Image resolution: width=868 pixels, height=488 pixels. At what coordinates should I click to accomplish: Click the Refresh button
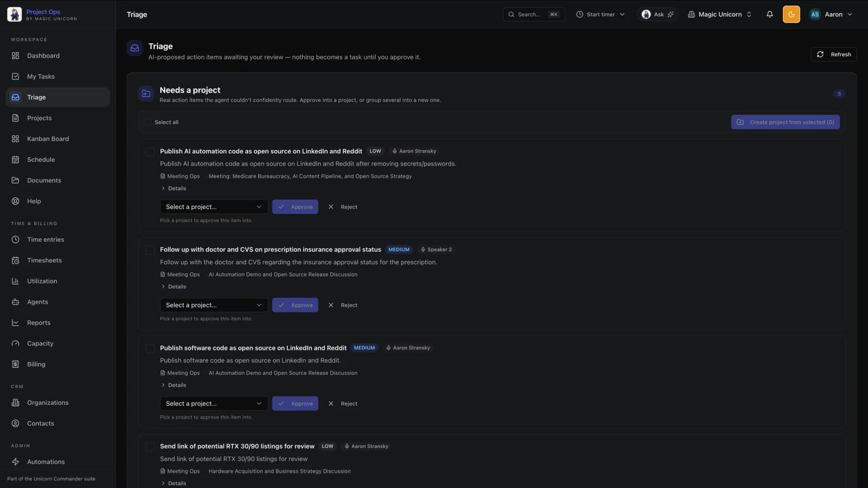(834, 54)
